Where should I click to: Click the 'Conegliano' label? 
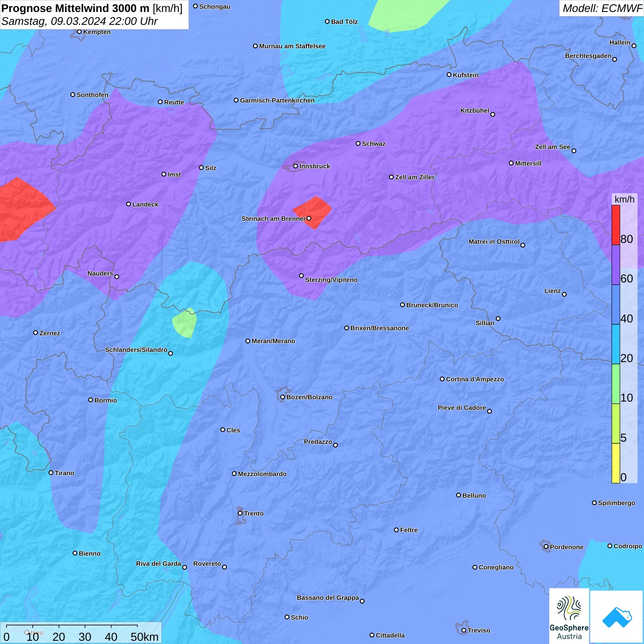(x=496, y=567)
